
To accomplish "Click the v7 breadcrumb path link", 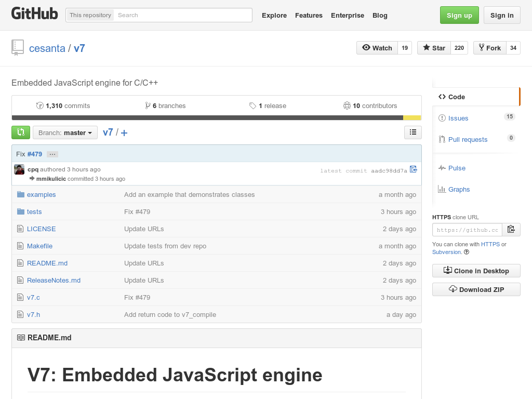I will pos(108,132).
